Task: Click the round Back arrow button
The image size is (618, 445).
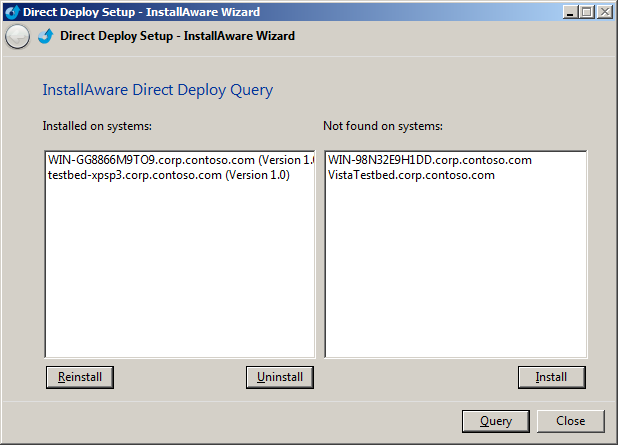Action: pyautogui.click(x=17, y=37)
